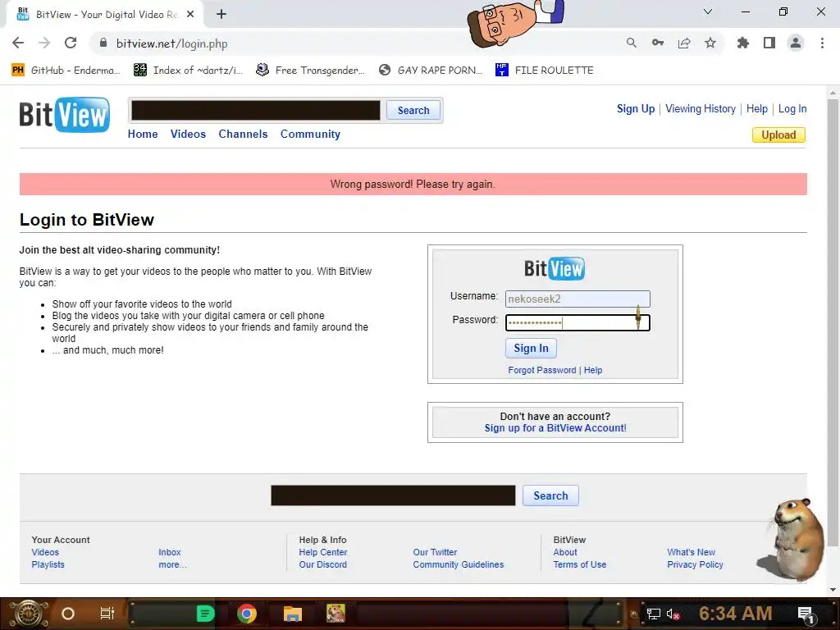Close the BitView tab

tap(190, 14)
